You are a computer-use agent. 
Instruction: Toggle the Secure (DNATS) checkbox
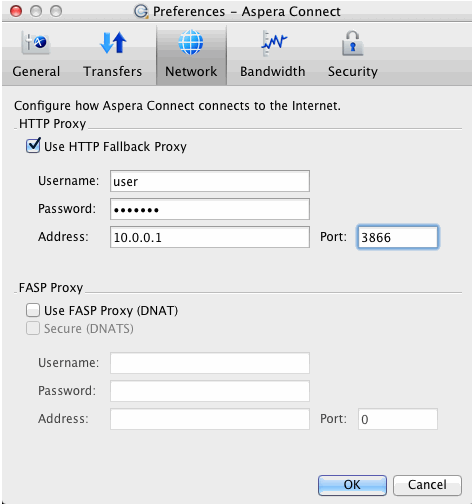pos(33,328)
